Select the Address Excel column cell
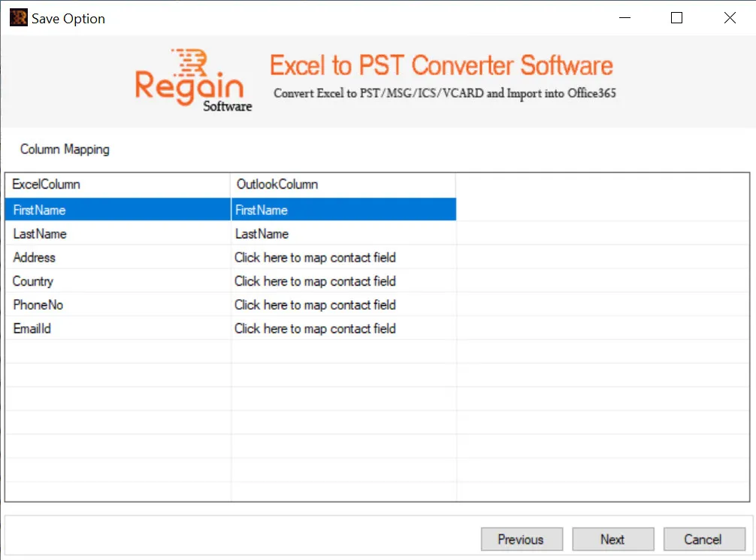 click(118, 257)
